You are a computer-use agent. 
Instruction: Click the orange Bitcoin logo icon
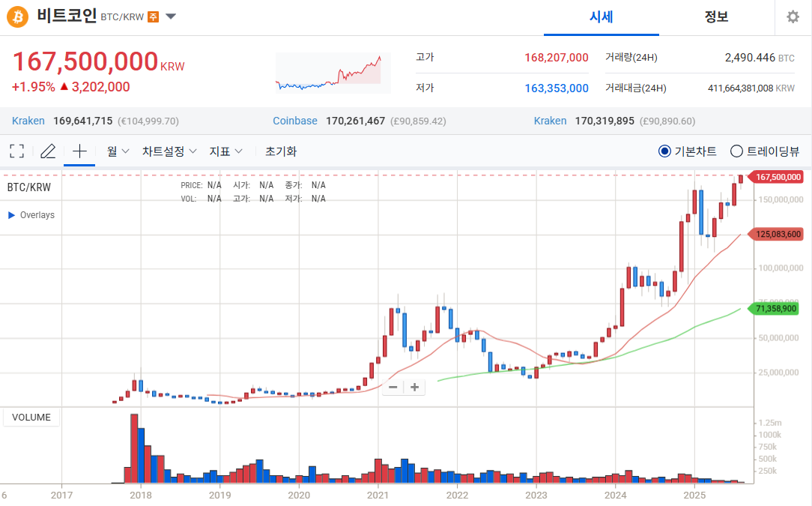17,16
